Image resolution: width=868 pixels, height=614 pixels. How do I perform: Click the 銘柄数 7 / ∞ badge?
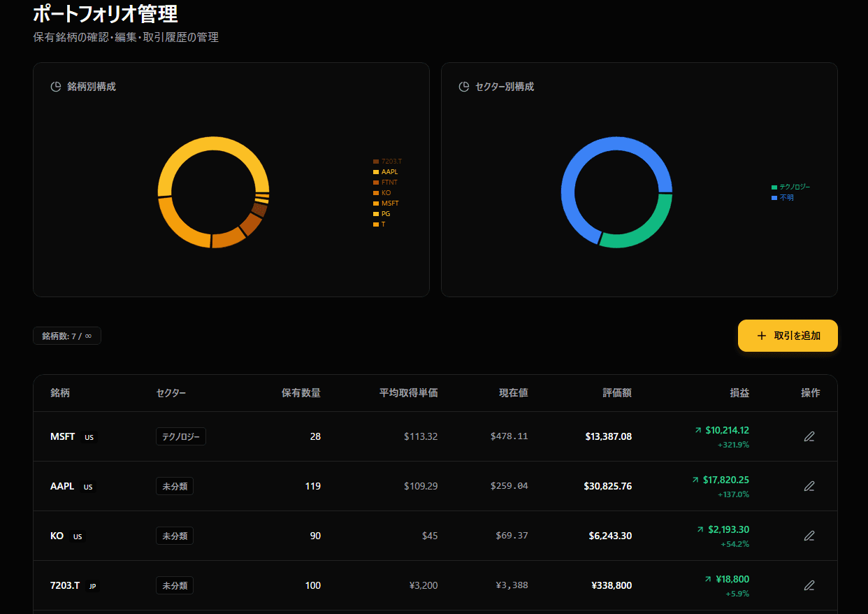pyautogui.click(x=67, y=336)
